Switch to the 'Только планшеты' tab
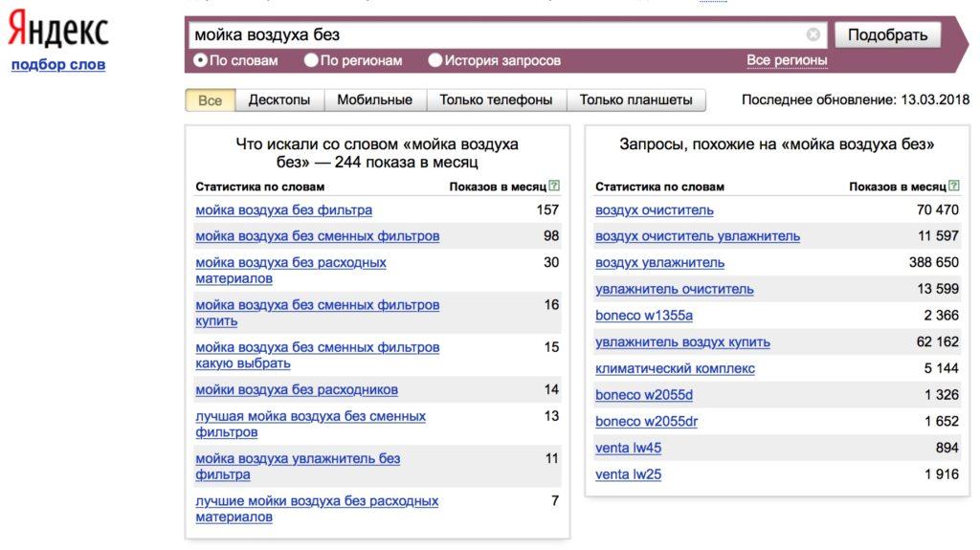 click(x=635, y=99)
